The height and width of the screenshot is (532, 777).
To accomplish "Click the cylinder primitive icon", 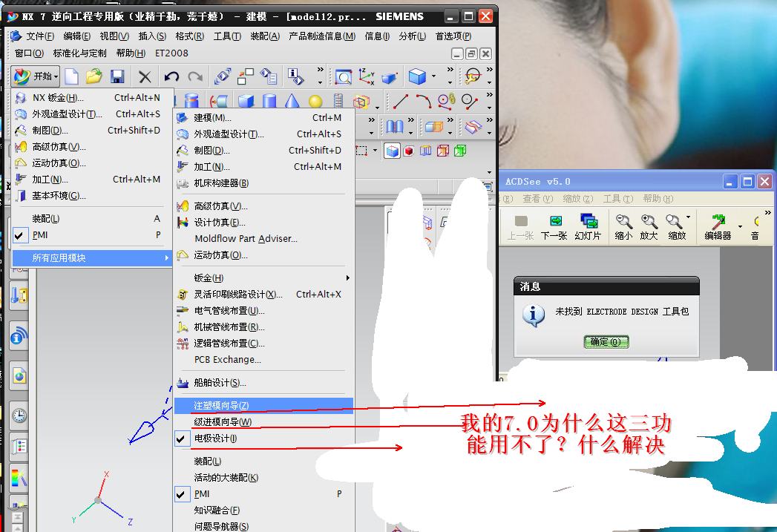I will (269, 101).
